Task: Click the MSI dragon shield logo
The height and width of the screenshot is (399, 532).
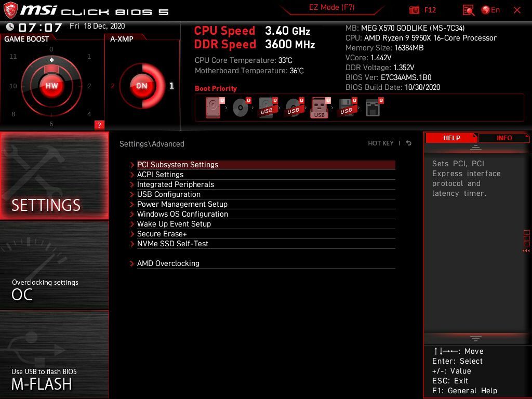Action: click(x=10, y=10)
